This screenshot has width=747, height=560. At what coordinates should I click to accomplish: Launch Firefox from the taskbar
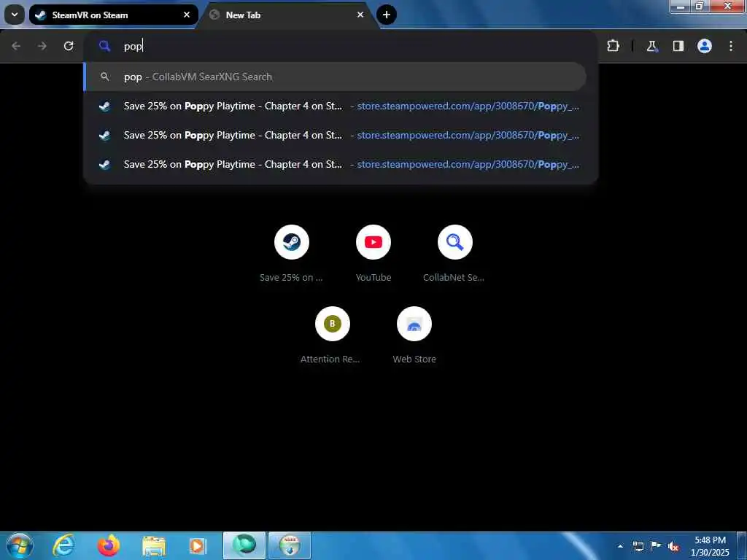click(109, 545)
